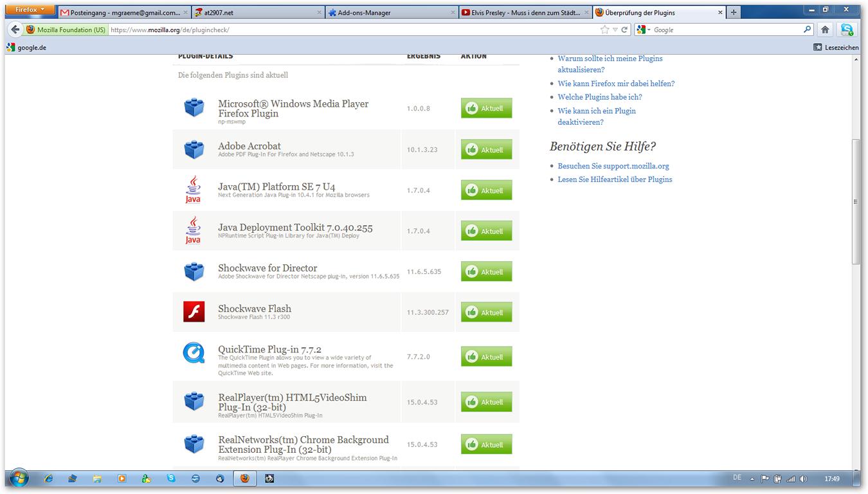Click Aktuell button for Shockwave Flash

487,313
